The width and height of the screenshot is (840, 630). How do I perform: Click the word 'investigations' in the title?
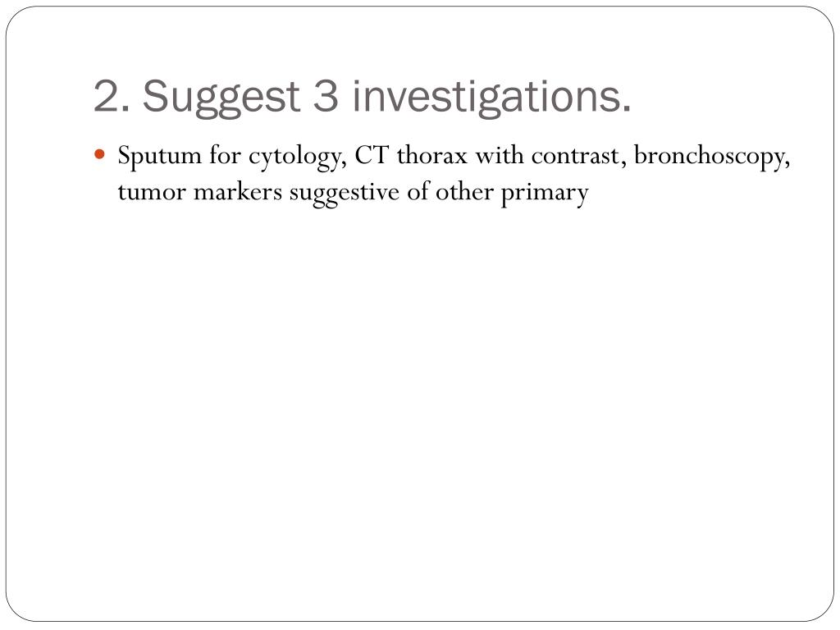(491, 97)
